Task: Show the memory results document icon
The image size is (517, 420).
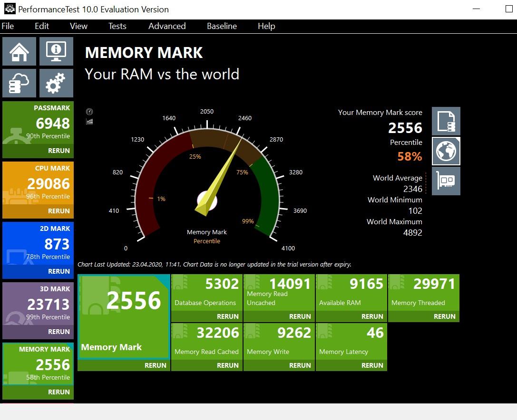Action: [446, 121]
